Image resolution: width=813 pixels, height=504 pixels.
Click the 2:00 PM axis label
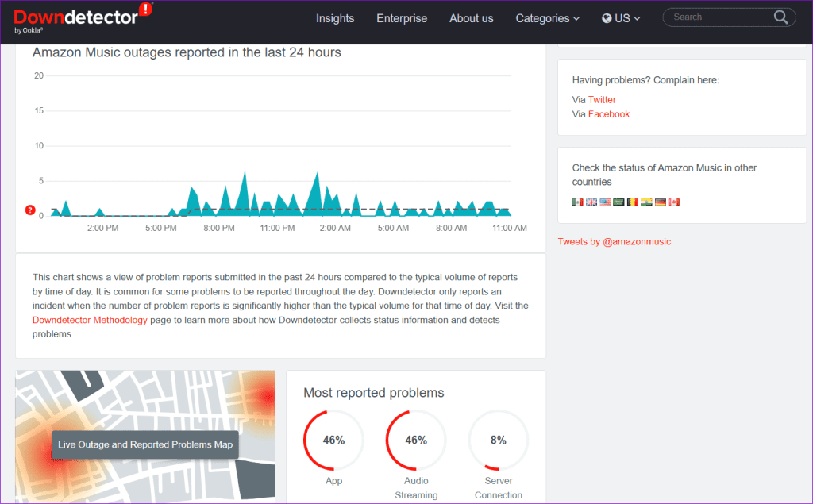102,228
